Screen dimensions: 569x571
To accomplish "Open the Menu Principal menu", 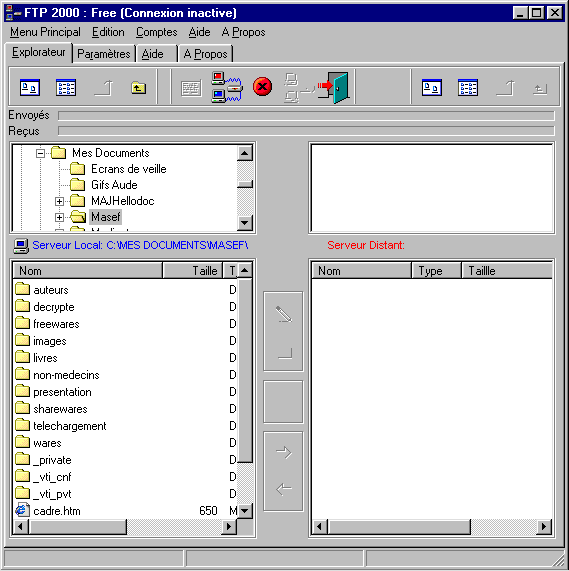I will [45, 32].
